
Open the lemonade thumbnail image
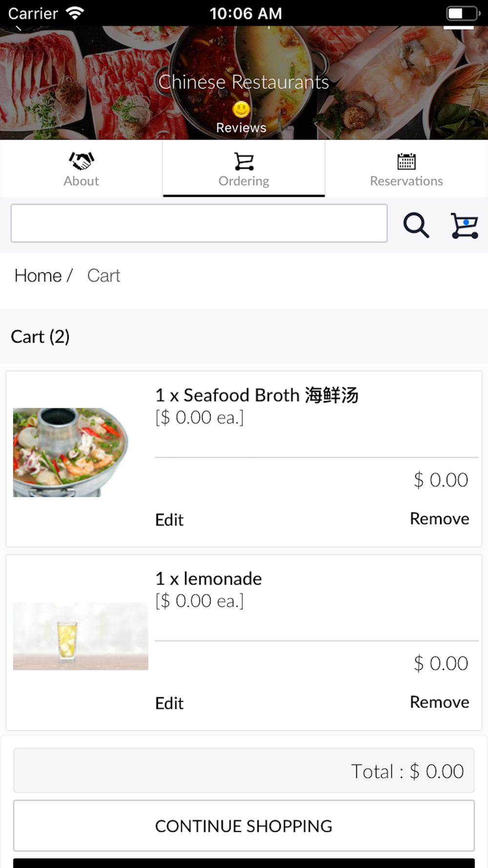pyautogui.click(x=81, y=636)
